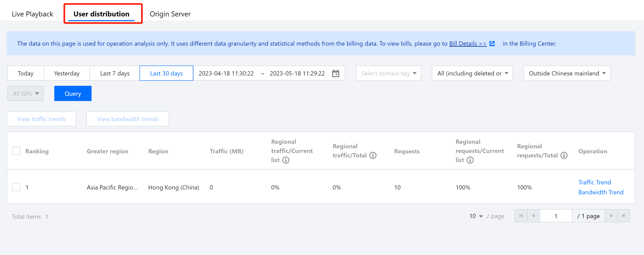Check the checkbox for the Hong Kong row

pos(16,187)
